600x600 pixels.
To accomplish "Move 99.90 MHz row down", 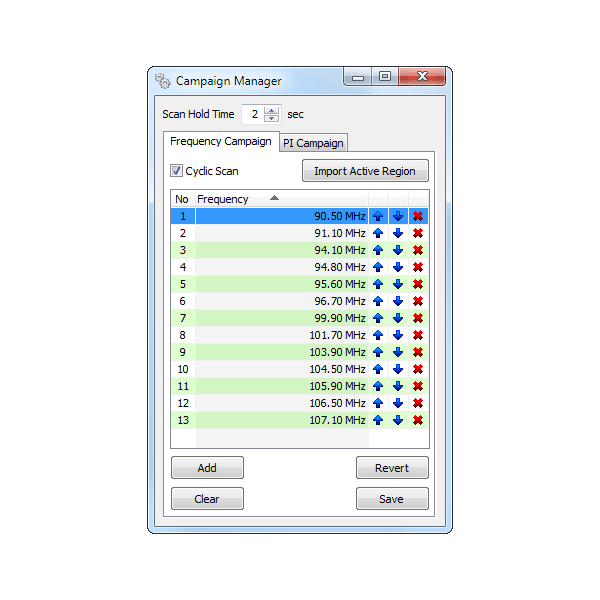I will (398, 318).
